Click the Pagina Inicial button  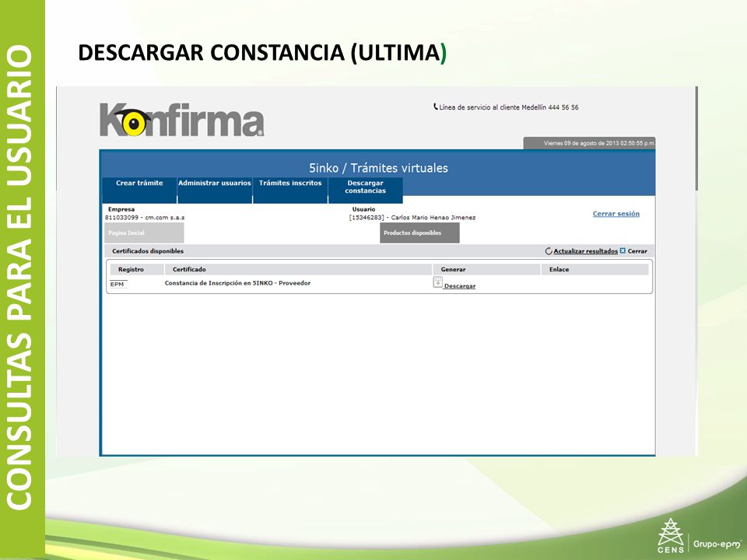[144, 233]
